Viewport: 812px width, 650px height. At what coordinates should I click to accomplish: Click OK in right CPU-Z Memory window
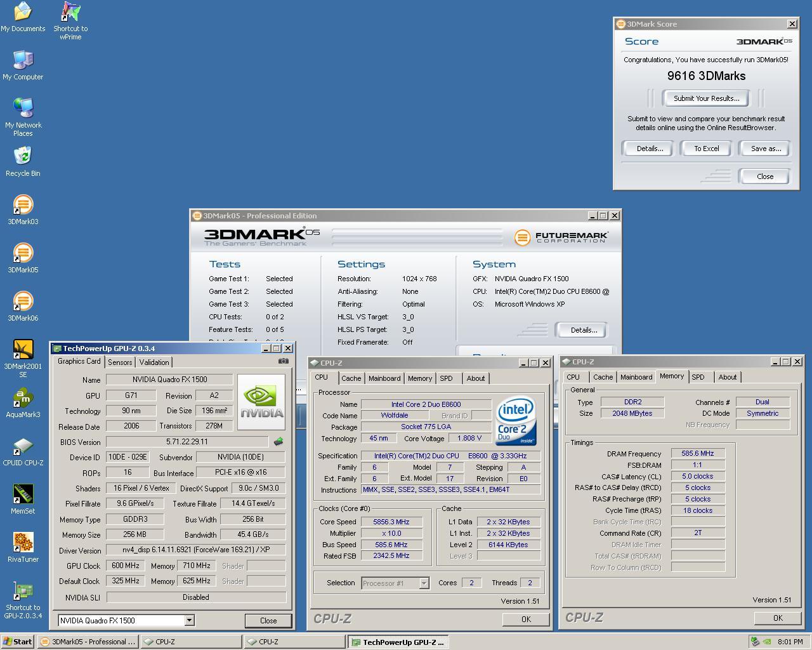pyautogui.click(x=778, y=618)
